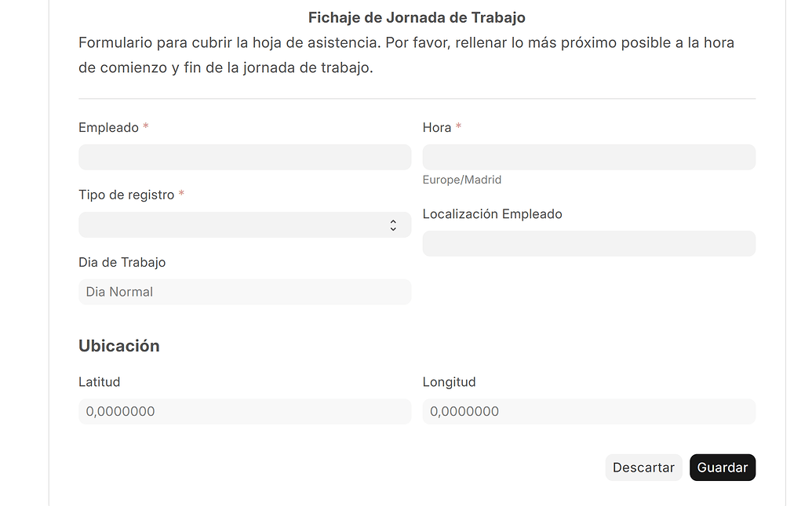Click the Hora input field
Image resolution: width=812 pixels, height=506 pixels.
[588, 157]
